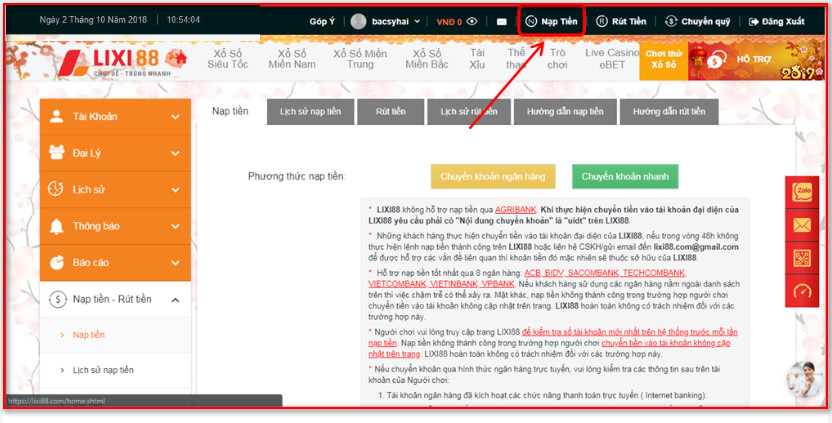Click the VIETCOMBANK, VIETINBANK, VPBANK link
832x423 pixels.
441,284
